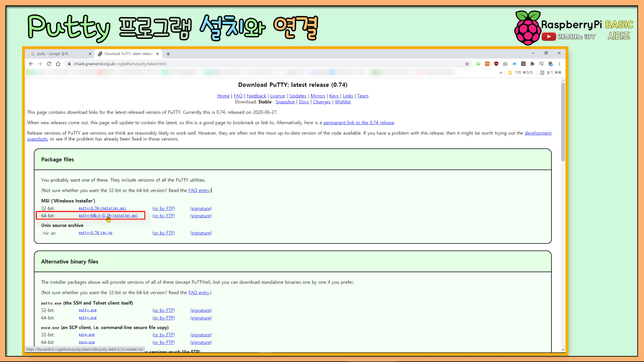644x362 pixels.
Task: Reload the page
Action: [49, 64]
